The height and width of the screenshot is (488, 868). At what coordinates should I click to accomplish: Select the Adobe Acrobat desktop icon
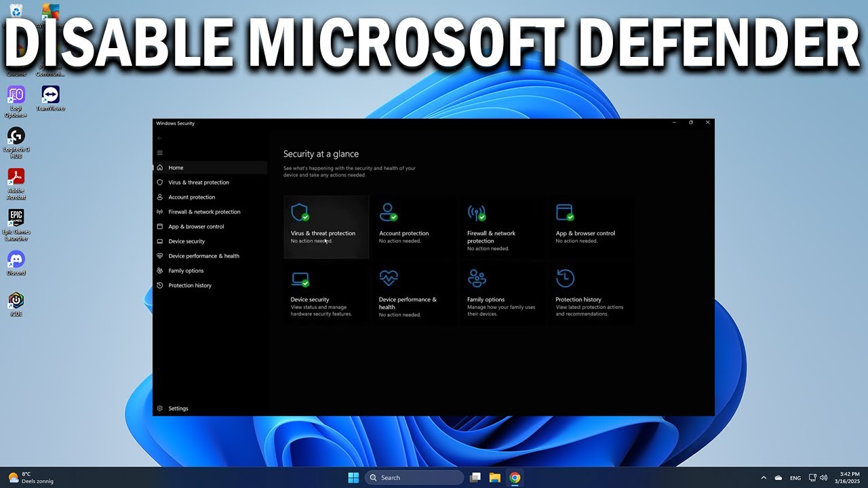point(16,184)
